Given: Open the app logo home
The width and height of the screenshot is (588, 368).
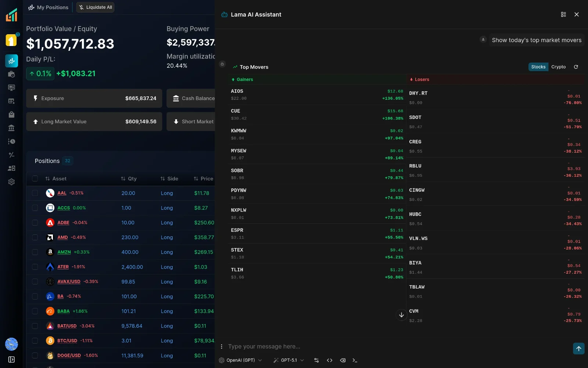Looking at the screenshot, I should pyautogui.click(x=11, y=15).
